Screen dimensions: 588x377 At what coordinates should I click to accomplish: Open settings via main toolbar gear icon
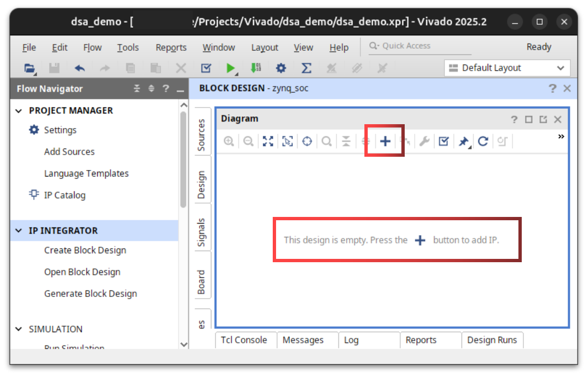pyautogui.click(x=281, y=68)
